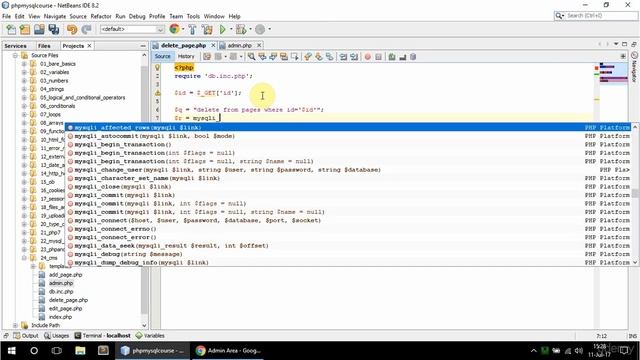Click the Find Next Occurrence icon

[x=273, y=57]
